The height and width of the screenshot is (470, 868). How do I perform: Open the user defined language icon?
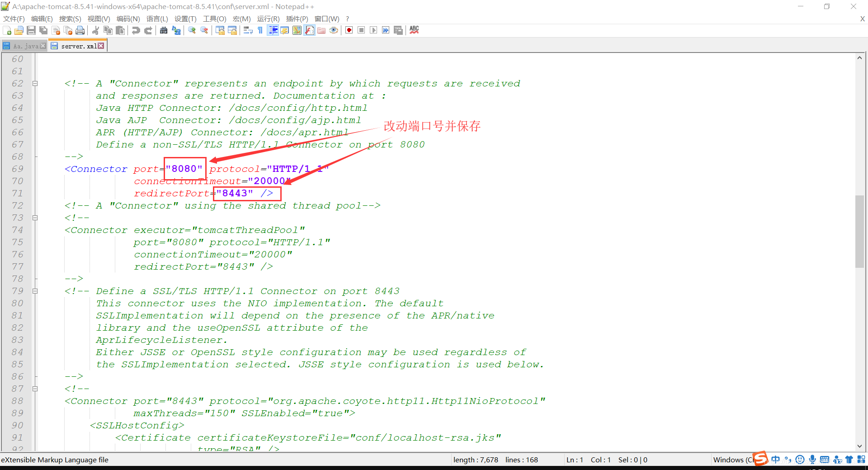coord(285,30)
